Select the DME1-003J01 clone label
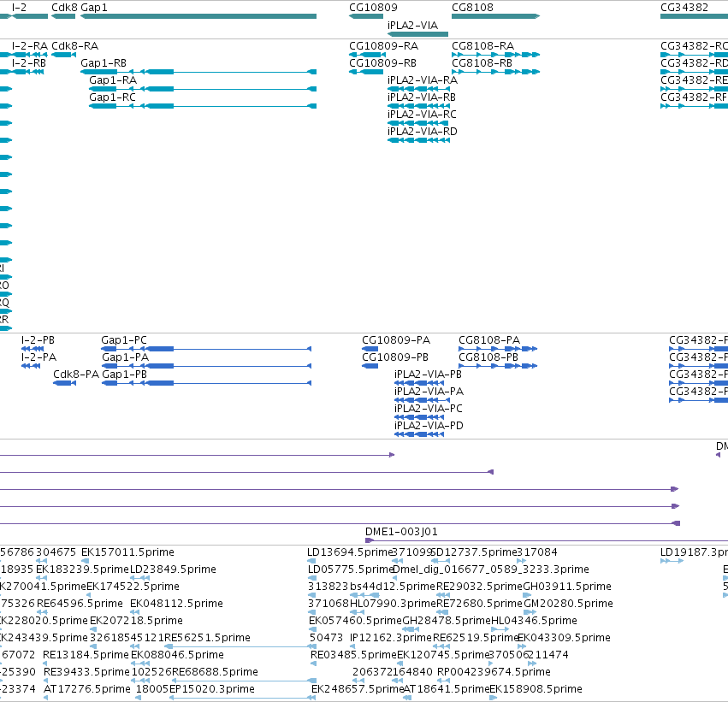 (x=401, y=532)
